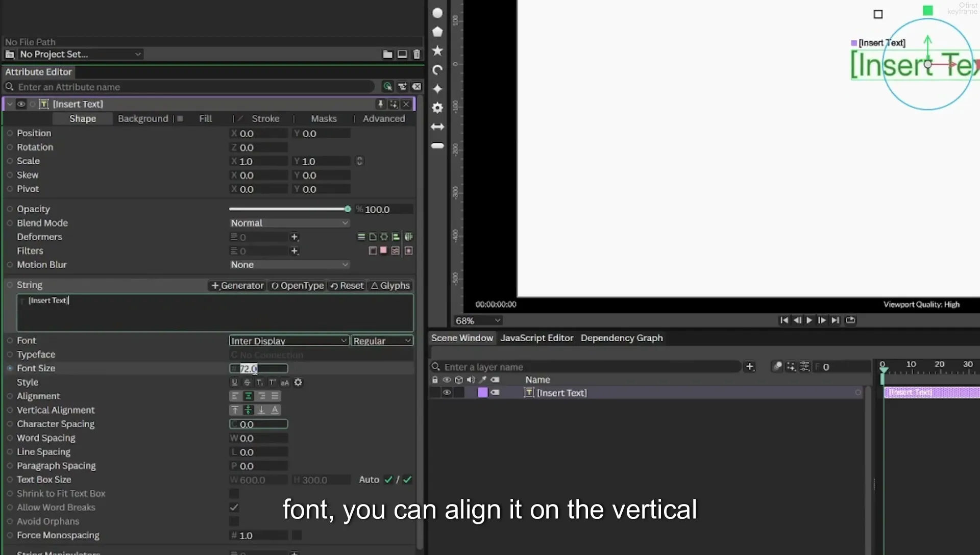Select the Cog shape tool

(437, 108)
